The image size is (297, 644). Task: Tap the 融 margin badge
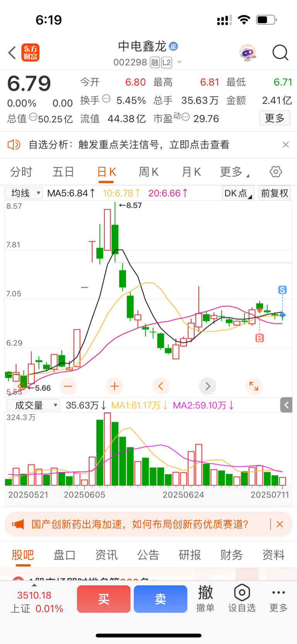tap(155, 62)
